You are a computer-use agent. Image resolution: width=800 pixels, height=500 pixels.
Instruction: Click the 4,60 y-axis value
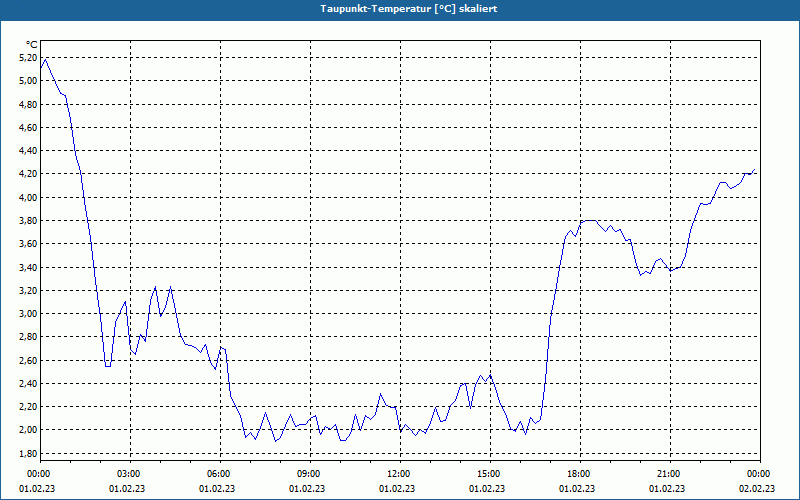(x=28, y=128)
